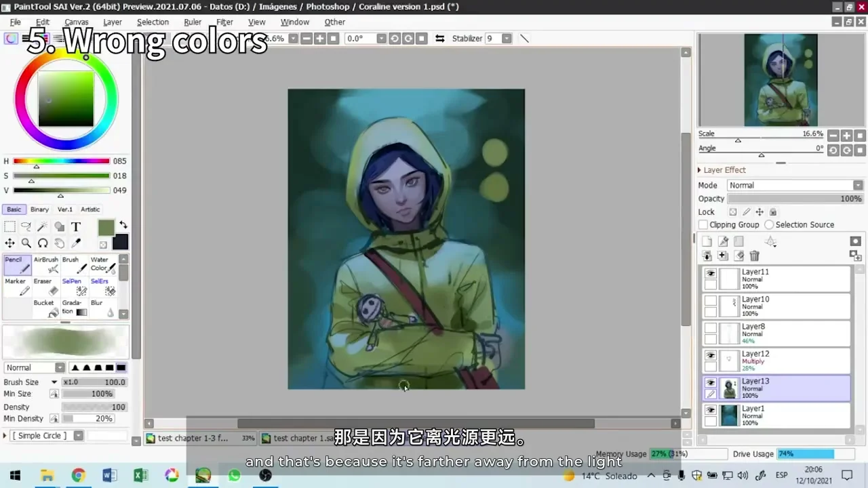Select the Gradation tool
This screenshot has height=488, width=868.
(x=75, y=308)
